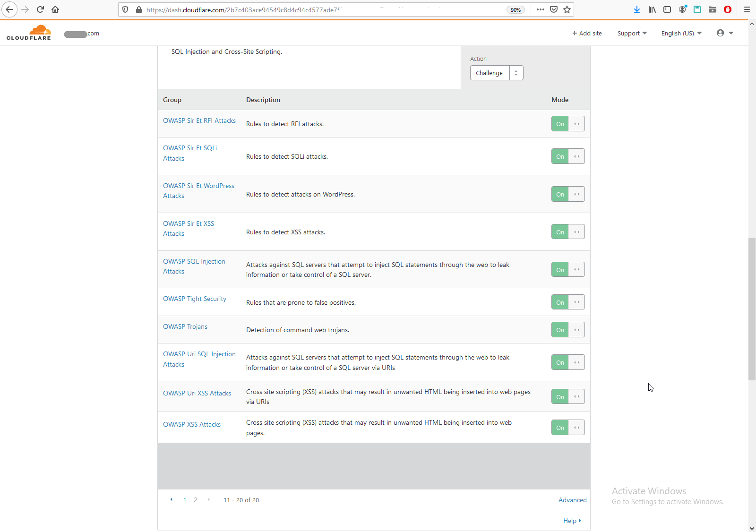Open the Firefox library icon
Screen dimensions: 756x532
tap(652, 9)
